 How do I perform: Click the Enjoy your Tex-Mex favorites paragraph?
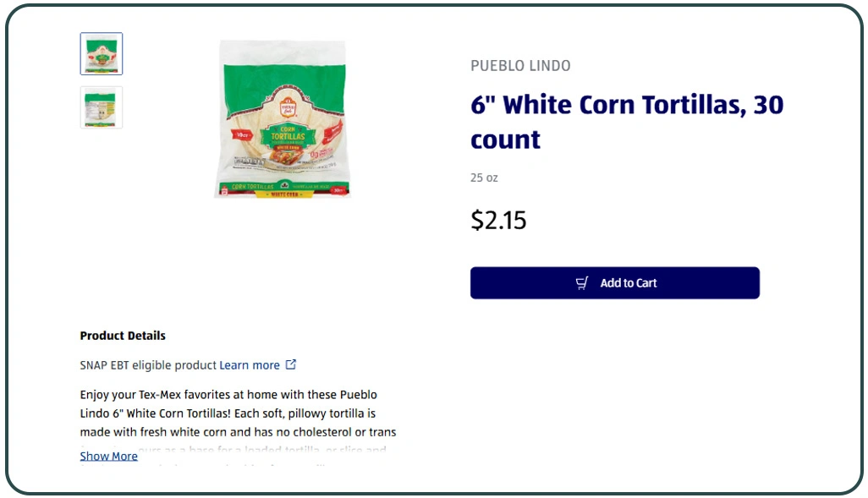pos(238,413)
